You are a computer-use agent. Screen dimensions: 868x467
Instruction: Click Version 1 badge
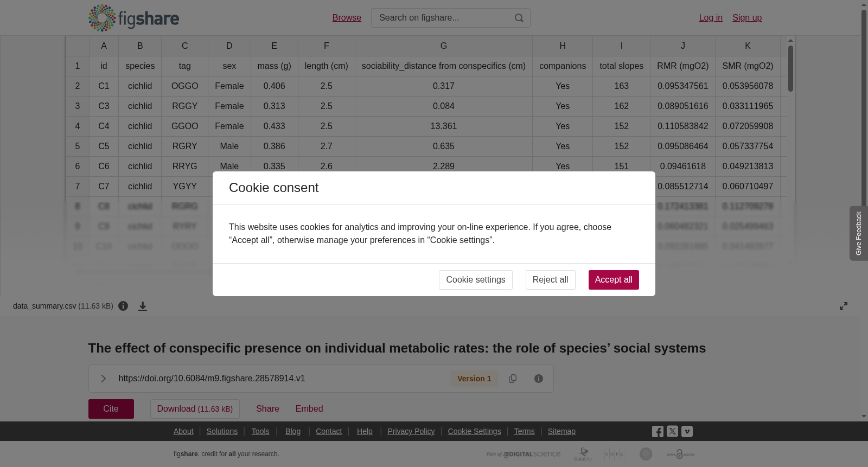point(474,379)
